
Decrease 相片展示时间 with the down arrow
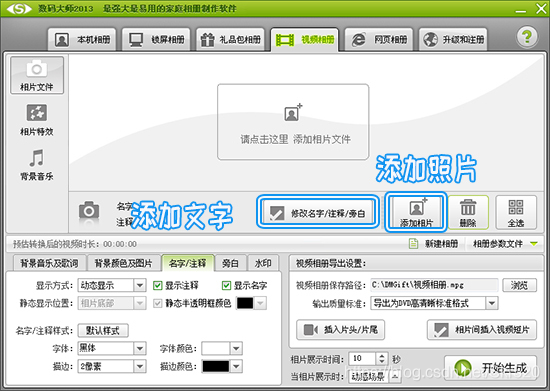coord(382,362)
